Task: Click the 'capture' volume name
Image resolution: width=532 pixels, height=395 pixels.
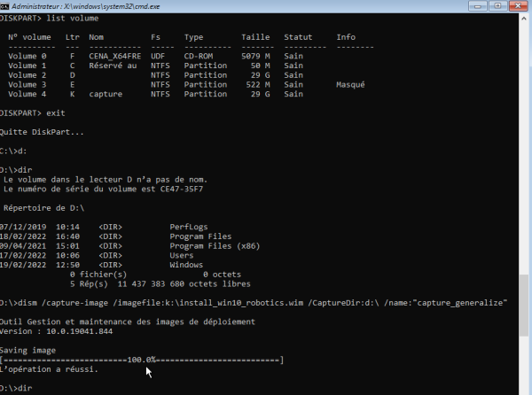Action: coord(106,94)
